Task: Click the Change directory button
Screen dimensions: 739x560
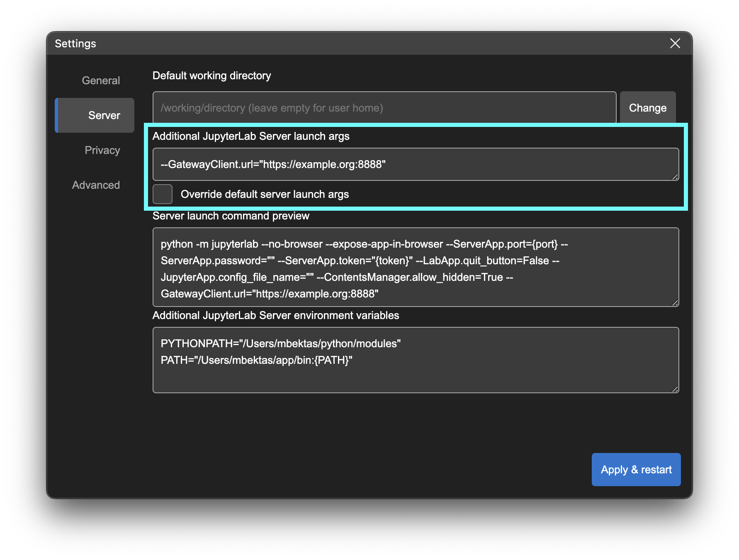Action: [x=648, y=108]
